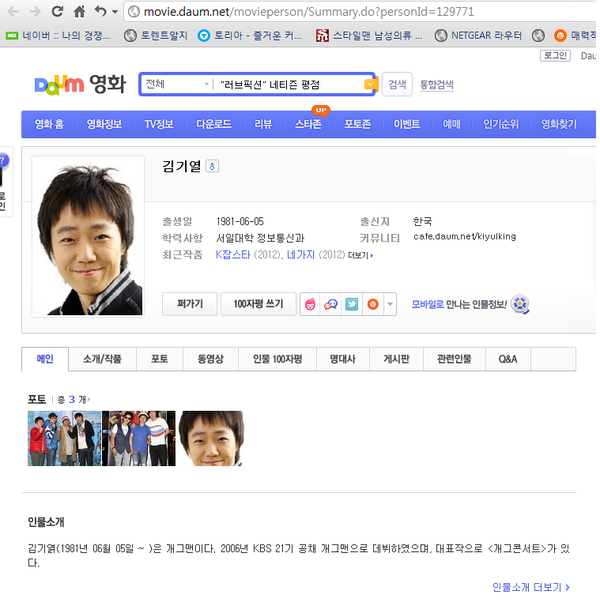Click the 퍼가기 button
This screenshot has height=602, width=600.
[190, 304]
